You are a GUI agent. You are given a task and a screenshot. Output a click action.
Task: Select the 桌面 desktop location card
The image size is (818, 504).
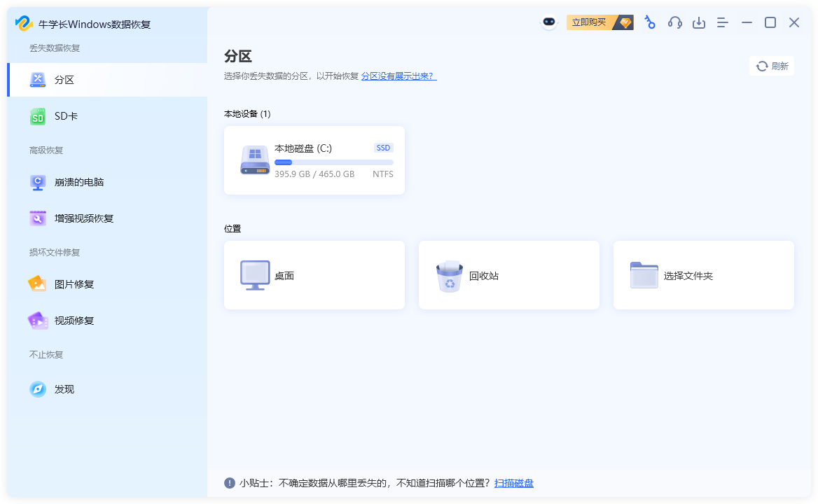point(314,275)
